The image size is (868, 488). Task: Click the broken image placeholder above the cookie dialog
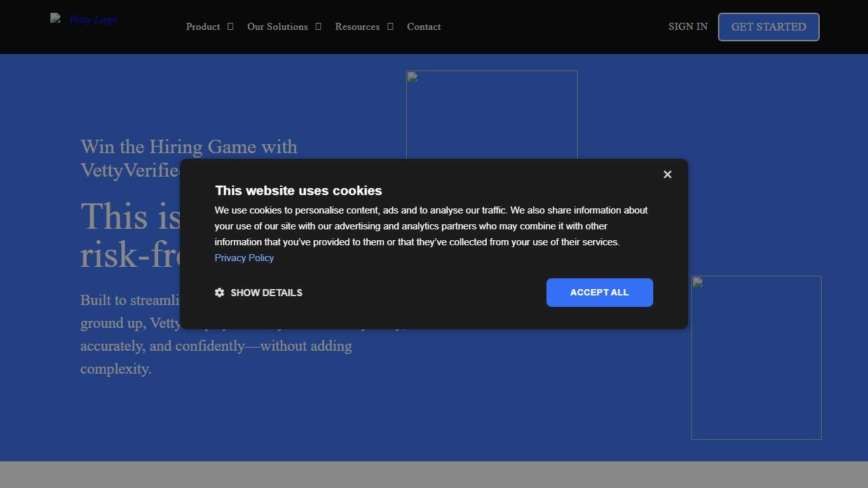pos(491,114)
